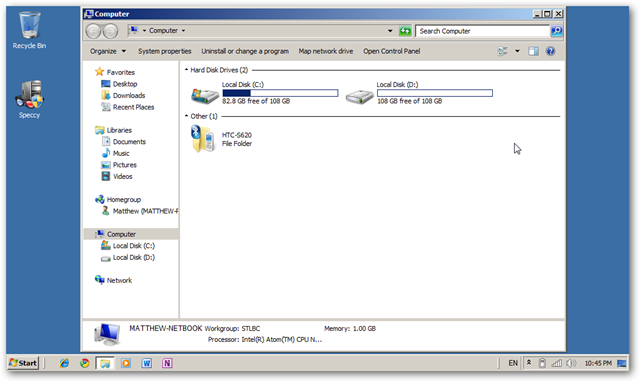This screenshot has height=382, width=640.
Task: Launch Windows Media Player from taskbar
Action: [126, 363]
